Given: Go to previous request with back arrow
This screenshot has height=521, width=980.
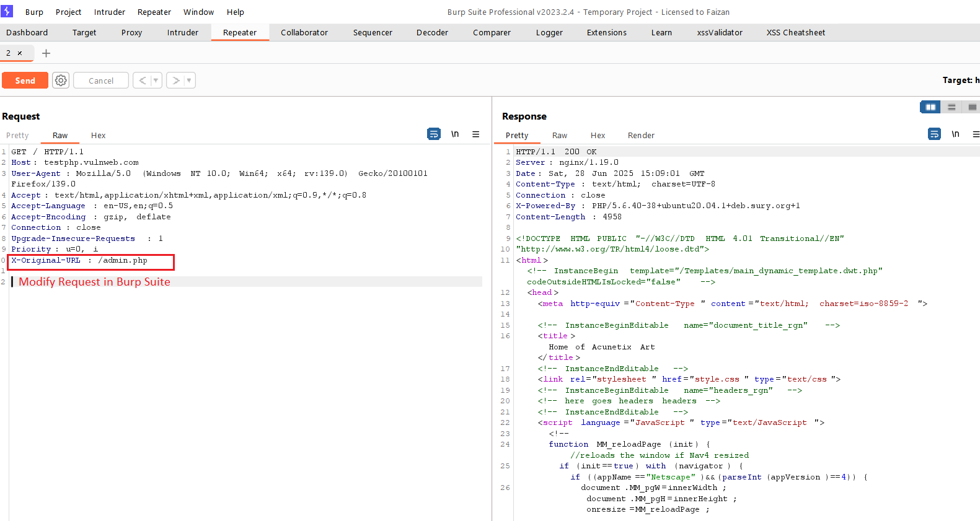Looking at the screenshot, I should [143, 81].
